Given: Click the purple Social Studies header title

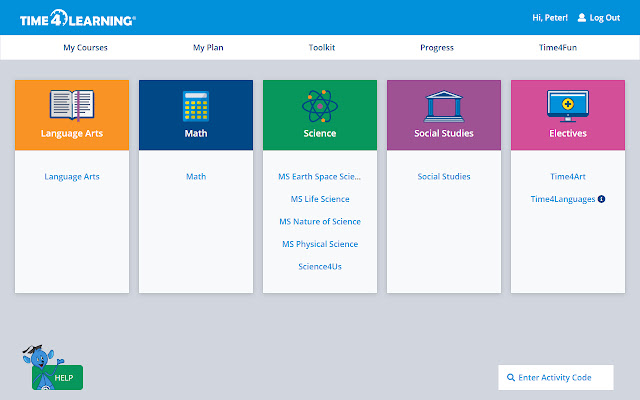Looking at the screenshot, I should [444, 133].
